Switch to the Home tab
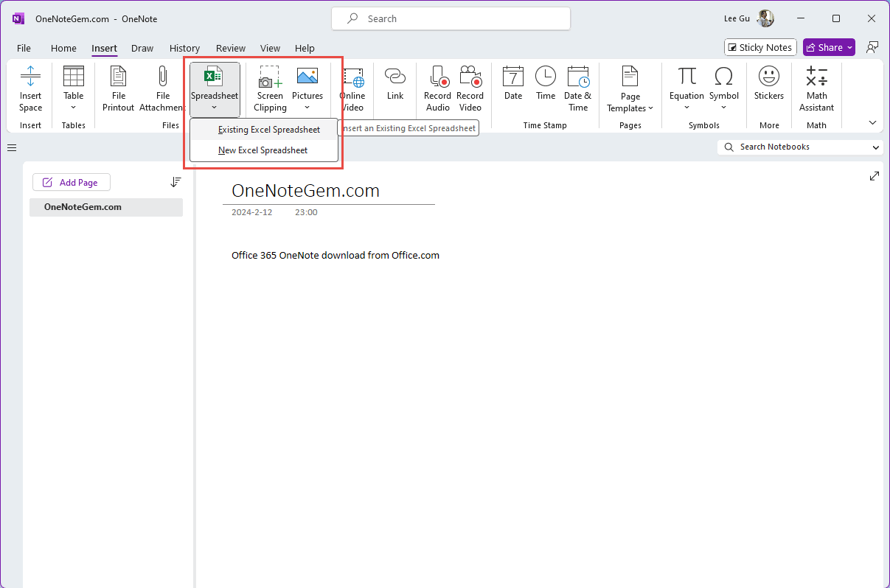The image size is (890, 588). tap(63, 48)
